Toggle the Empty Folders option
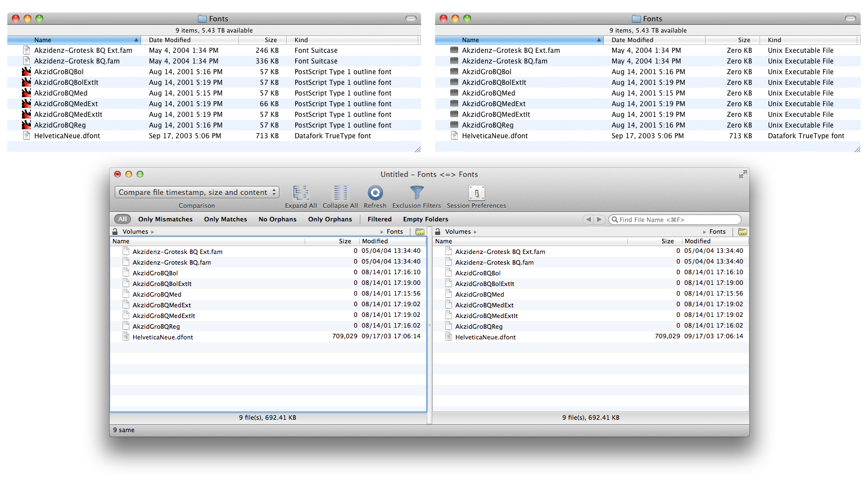This screenshot has width=868, height=481. [426, 219]
